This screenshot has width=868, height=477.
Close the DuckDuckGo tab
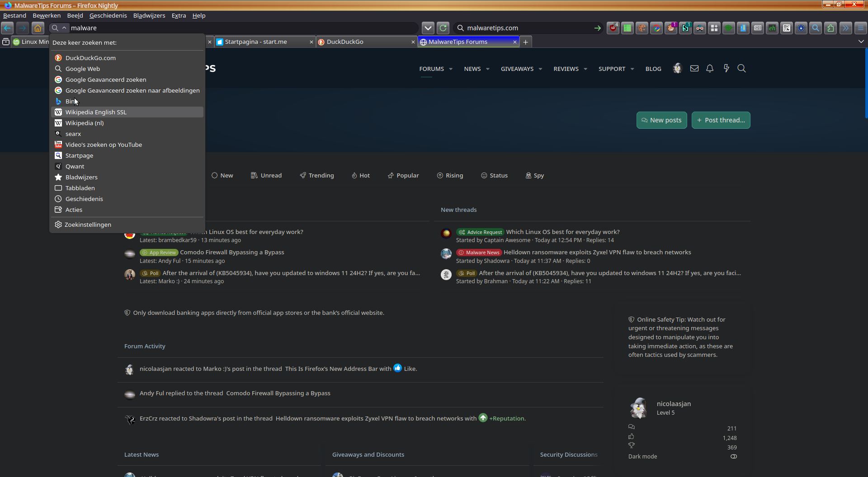tap(413, 42)
